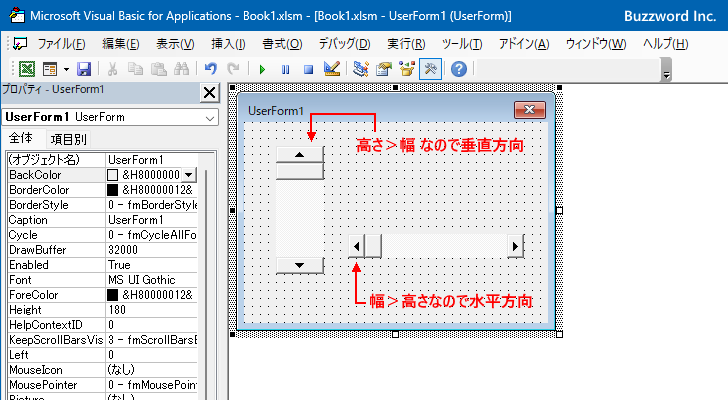Click the horizontal scrollbar thumb on form

(373, 246)
